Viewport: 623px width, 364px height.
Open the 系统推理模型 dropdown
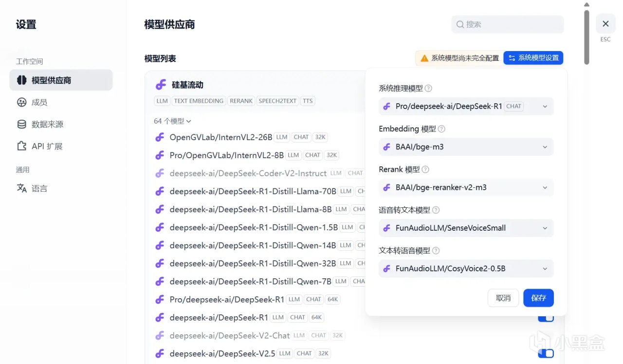coord(466,106)
